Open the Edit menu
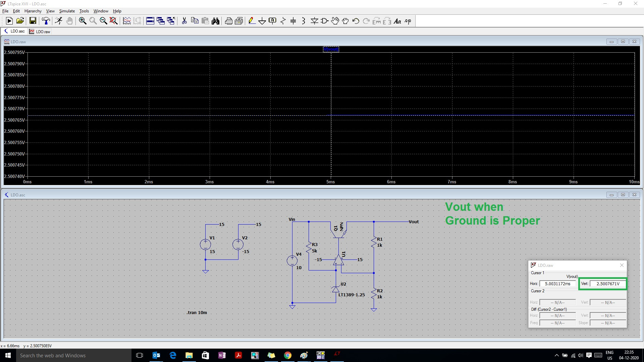644x362 pixels. (16, 11)
